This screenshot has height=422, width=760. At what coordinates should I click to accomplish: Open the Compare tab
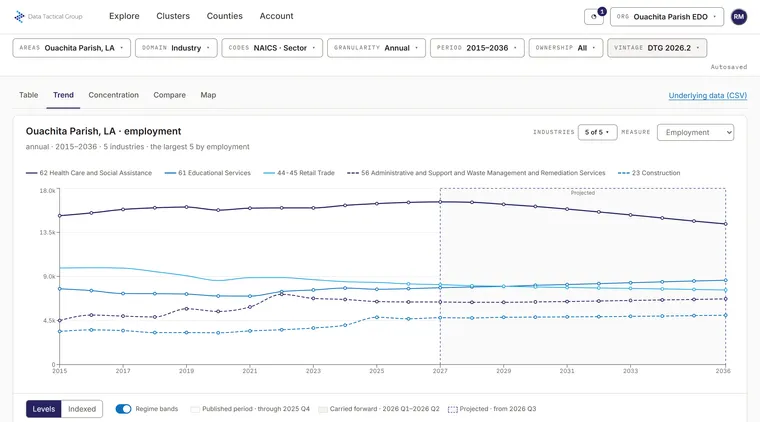[x=170, y=95]
